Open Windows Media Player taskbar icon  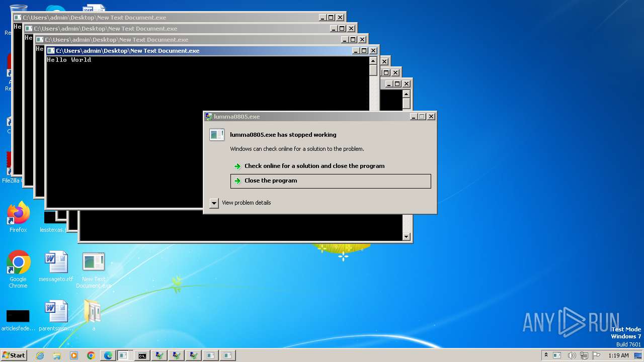coord(74,355)
